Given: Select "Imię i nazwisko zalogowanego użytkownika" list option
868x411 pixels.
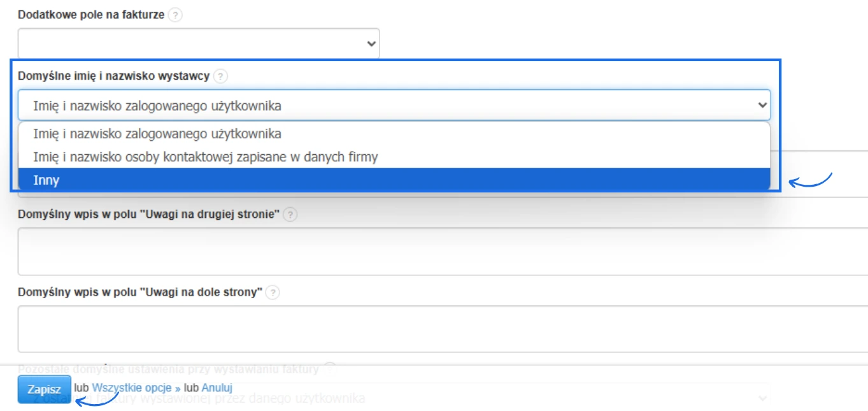Looking at the screenshot, I should click(157, 134).
